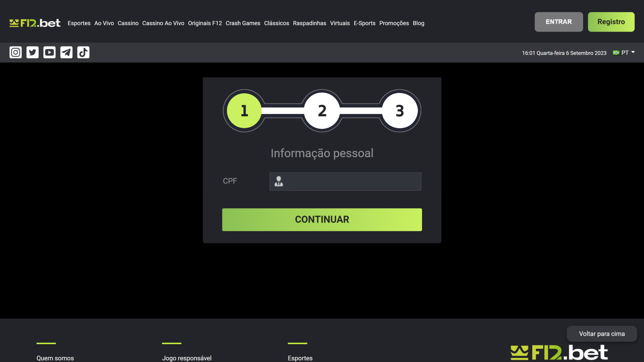Select step 2 in the progress indicator
The height and width of the screenshot is (362, 644).
(322, 111)
